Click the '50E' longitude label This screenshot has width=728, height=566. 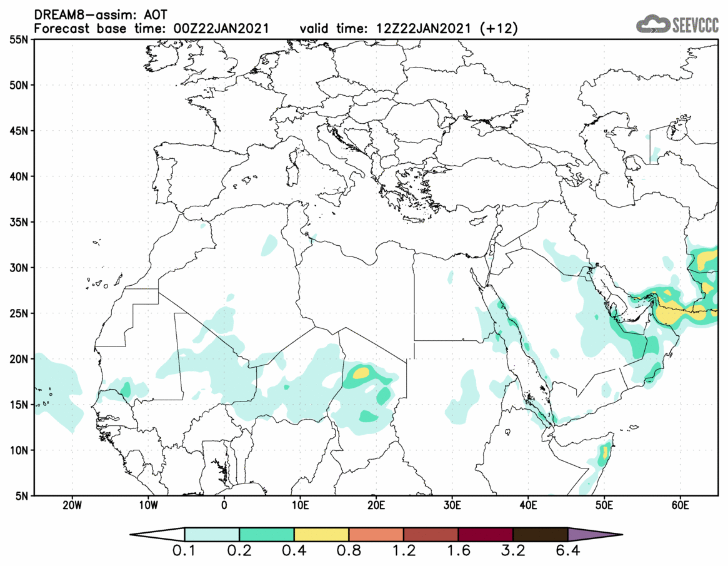604,505
